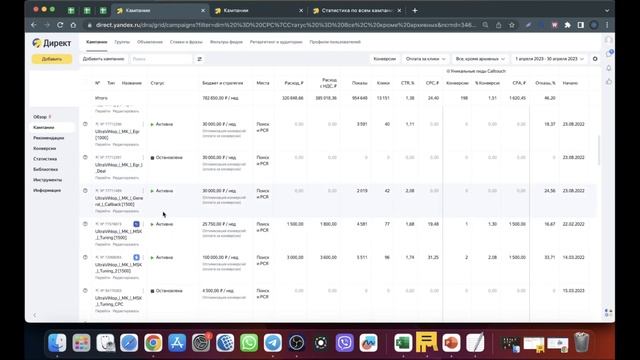Tick checkbox of stopped Egr _Deal campaign row

(85, 158)
